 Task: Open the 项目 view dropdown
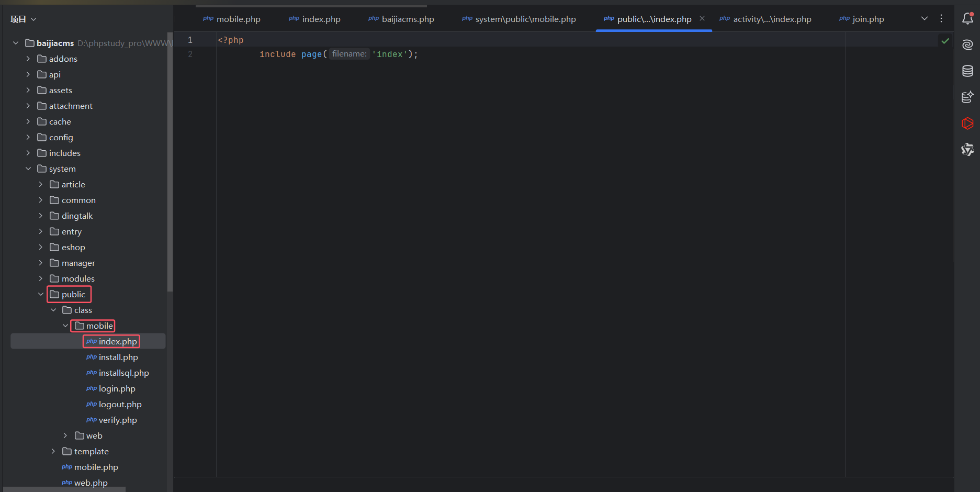(24, 19)
